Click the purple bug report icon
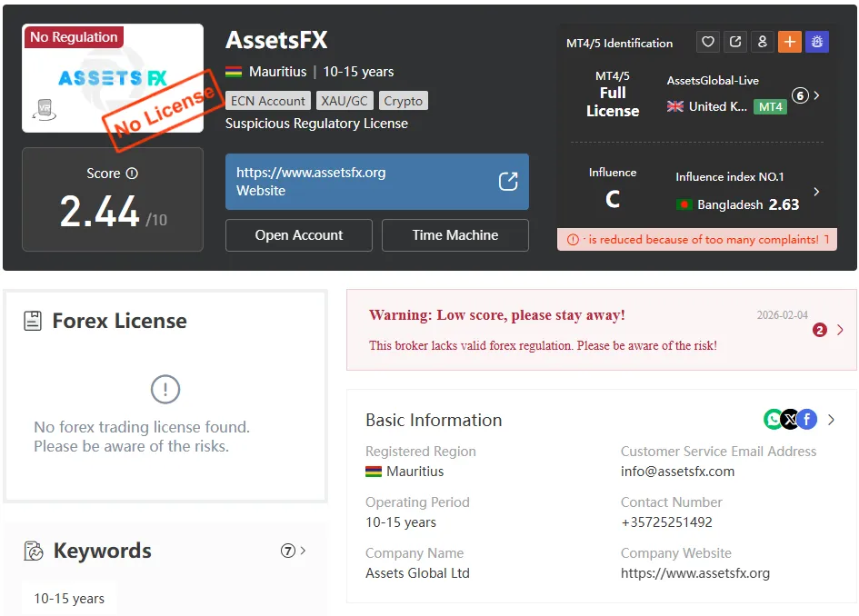This screenshot has width=859, height=616. click(817, 42)
